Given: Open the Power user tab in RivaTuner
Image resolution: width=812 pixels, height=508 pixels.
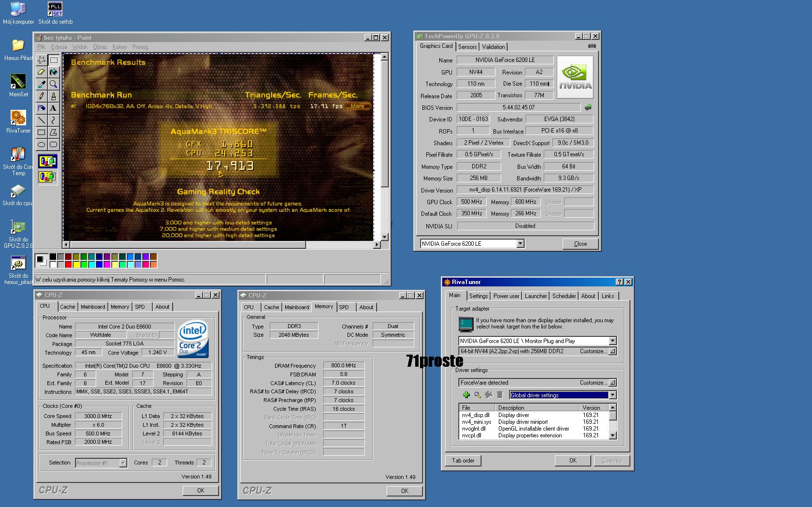Looking at the screenshot, I should [506, 296].
